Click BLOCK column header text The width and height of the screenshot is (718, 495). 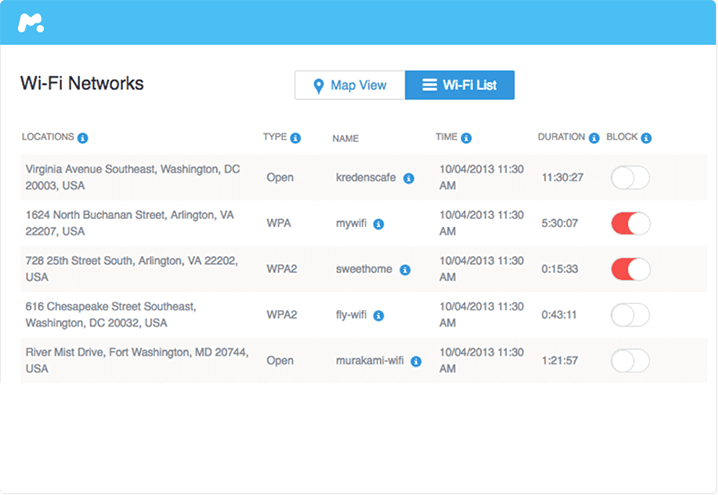(x=622, y=137)
